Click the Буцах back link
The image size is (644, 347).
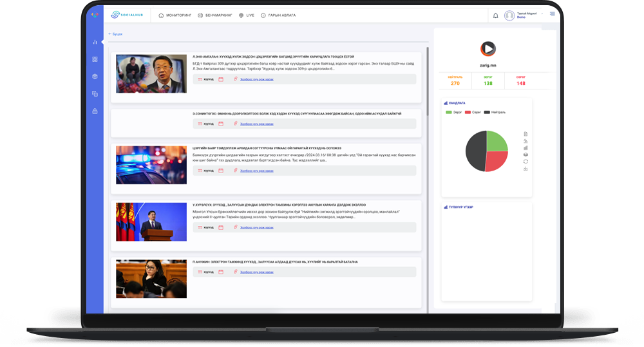(x=115, y=34)
